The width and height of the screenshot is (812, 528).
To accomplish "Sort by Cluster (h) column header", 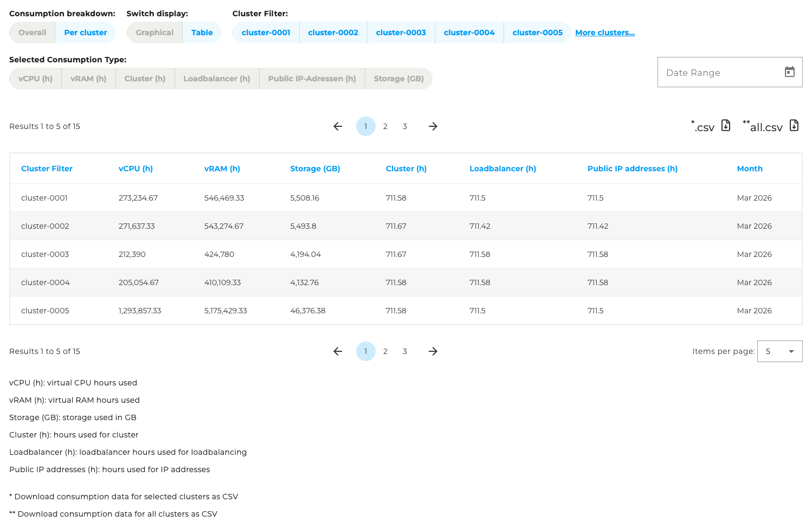I will pos(406,169).
